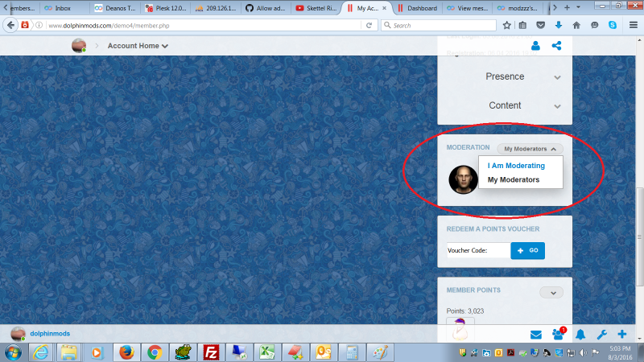This screenshot has height=362, width=644.
Task: Click the page vertical scrollbar
Action: pyautogui.click(x=639, y=237)
